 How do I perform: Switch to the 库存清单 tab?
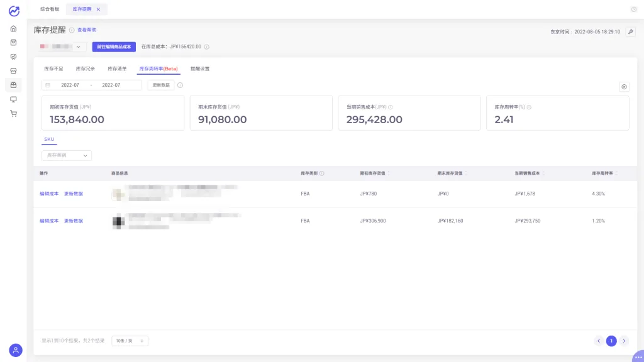117,69
